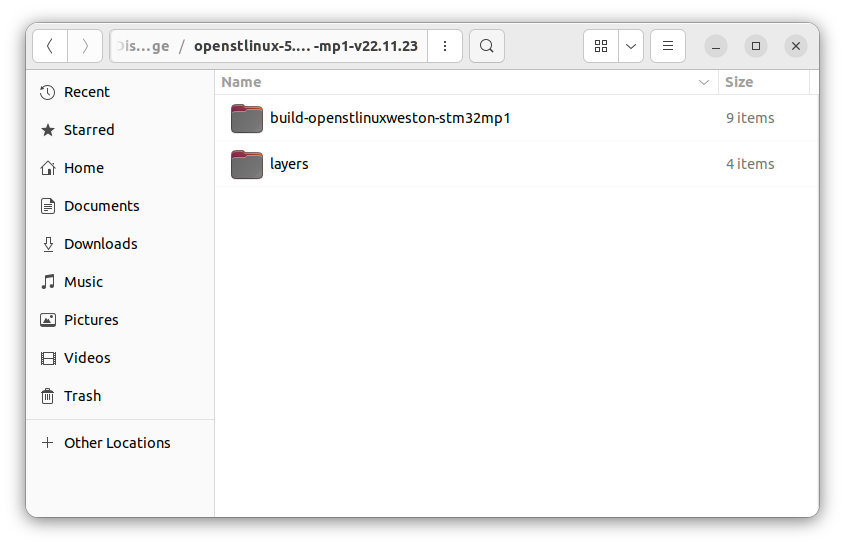Select the layers folder icon
845x546 pixels.
[x=247, y=164]
